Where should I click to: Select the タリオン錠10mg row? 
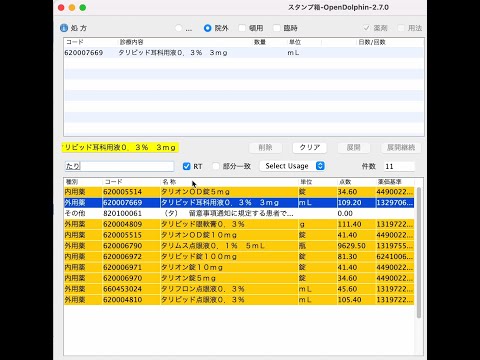pyautogui.click(x=239, y=267)
